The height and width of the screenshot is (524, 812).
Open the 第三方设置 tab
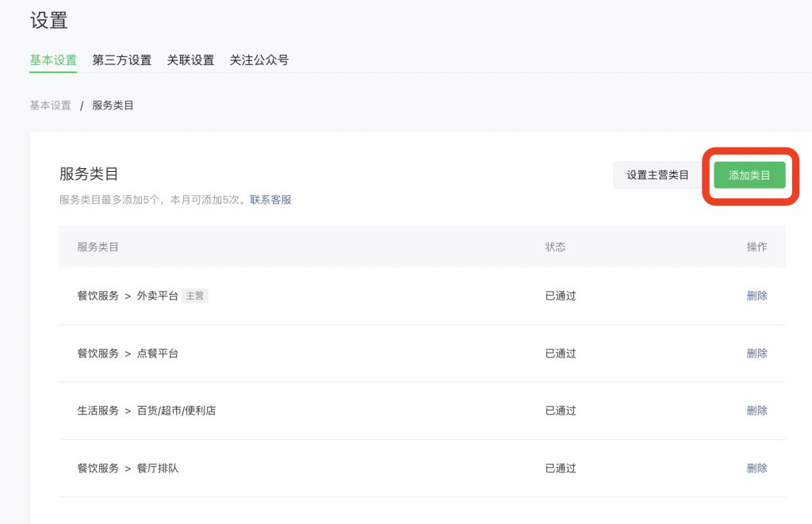tap(121, 60)
